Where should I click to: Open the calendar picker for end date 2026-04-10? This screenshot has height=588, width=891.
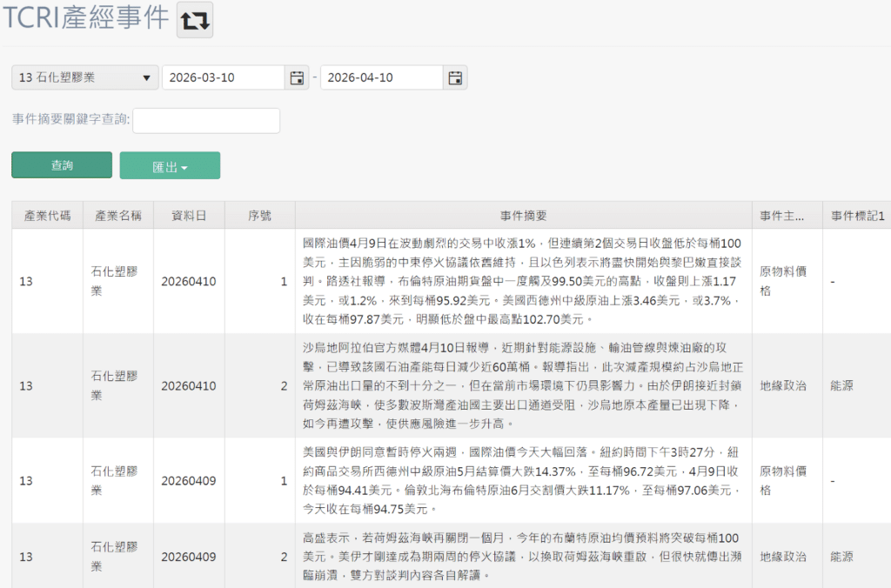coord(454,77)
